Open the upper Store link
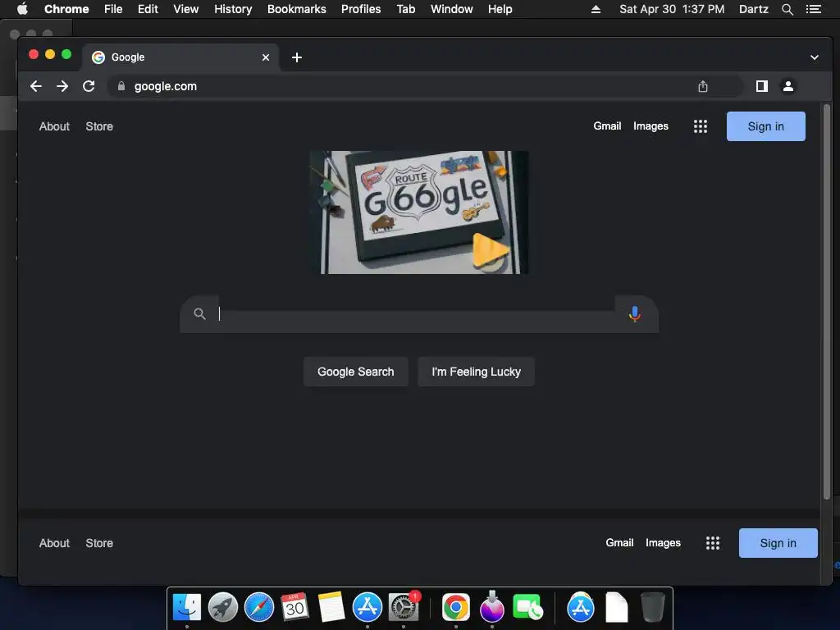Screen dimensions: 840x630 tap(99, 126)
